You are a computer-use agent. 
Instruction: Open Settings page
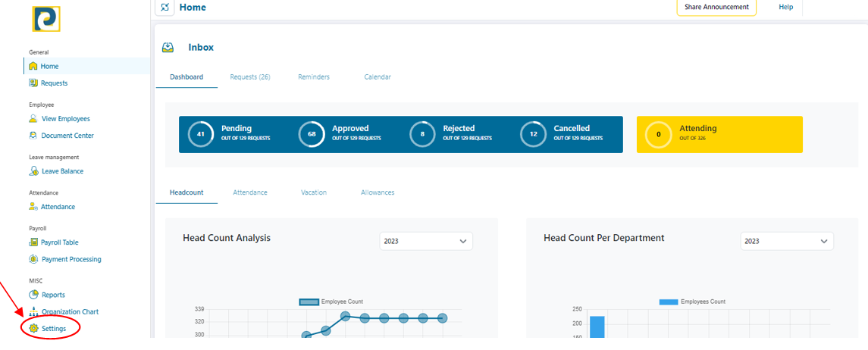[54, 329]
